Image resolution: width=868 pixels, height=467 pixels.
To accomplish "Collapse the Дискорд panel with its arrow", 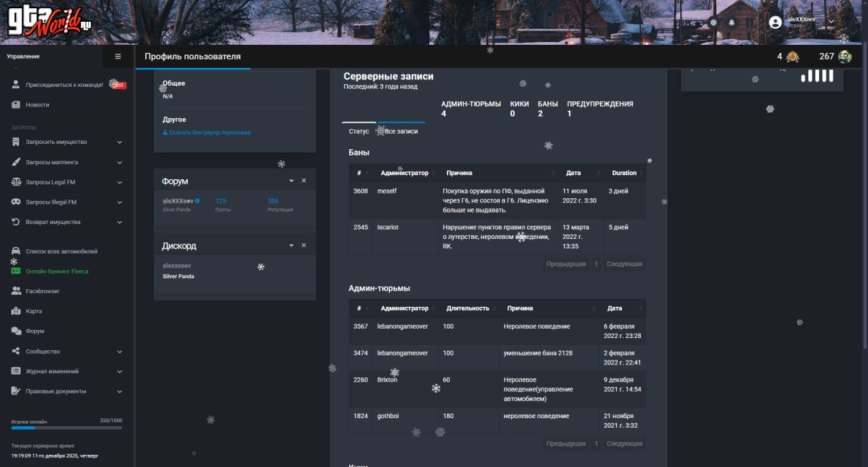I will click(x=292, y=245).
